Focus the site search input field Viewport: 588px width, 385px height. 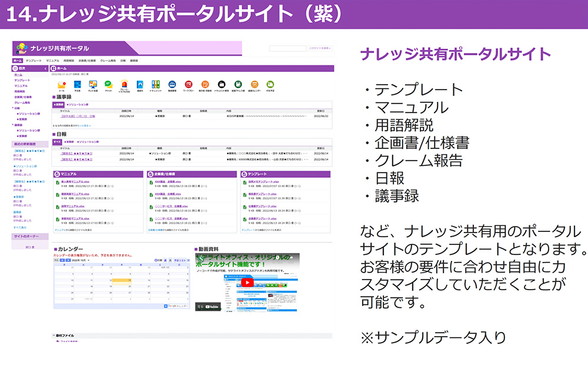click(x=288, y=48)
